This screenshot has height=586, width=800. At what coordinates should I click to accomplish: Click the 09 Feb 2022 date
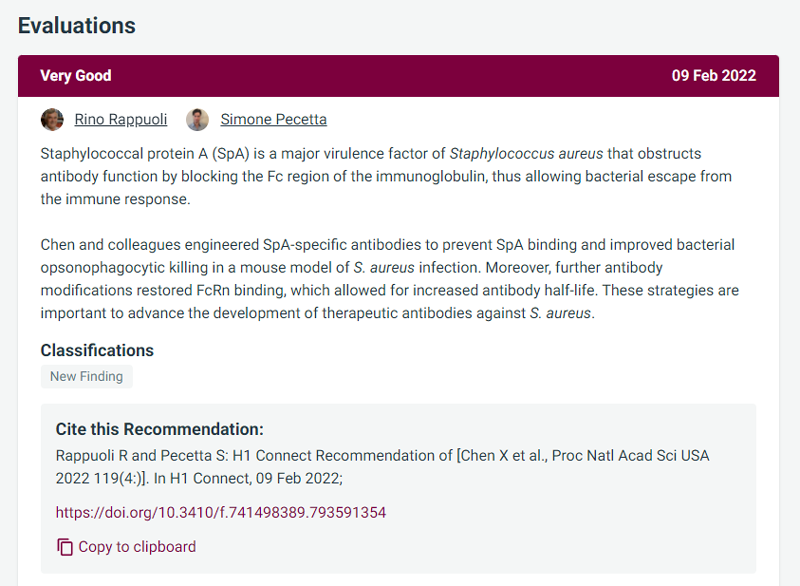(714, 75)
